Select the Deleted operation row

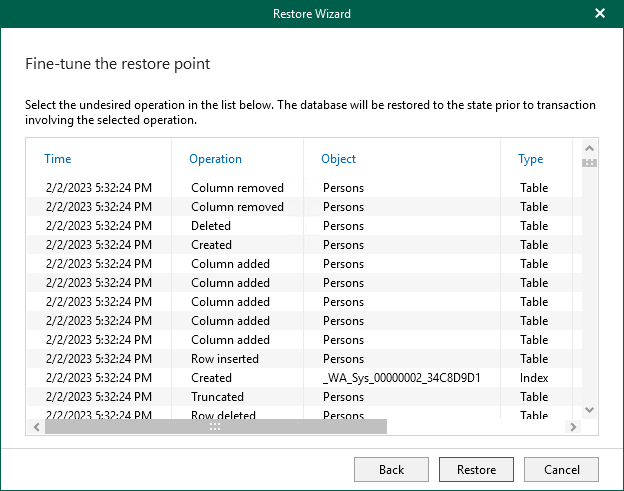[211, 226]
